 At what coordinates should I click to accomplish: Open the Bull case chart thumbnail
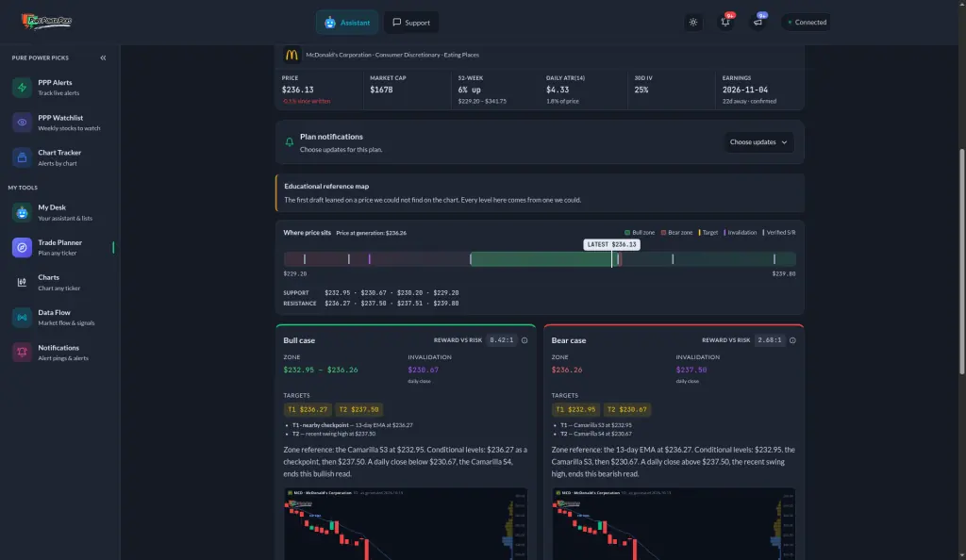tap(406, 523)
